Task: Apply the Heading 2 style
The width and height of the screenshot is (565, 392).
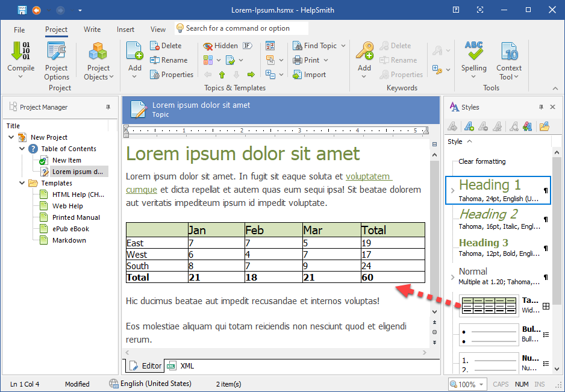Action: click(x=500, y=219)
